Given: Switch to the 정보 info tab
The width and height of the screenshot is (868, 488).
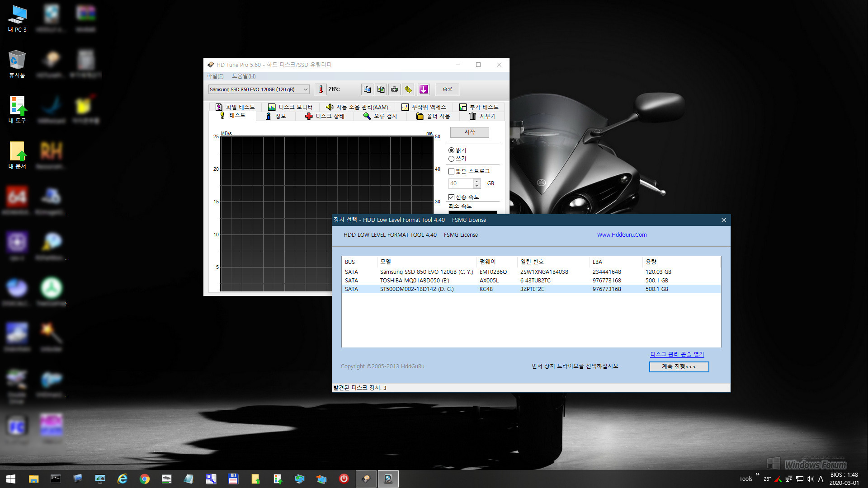Looking at the screenshot, I should click(x=276, y=116).
